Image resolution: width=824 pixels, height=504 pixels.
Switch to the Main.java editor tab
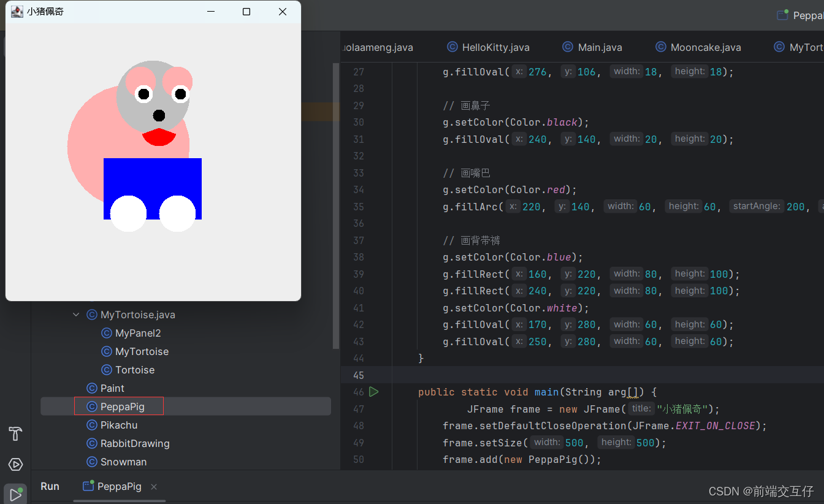coord(592,47)
